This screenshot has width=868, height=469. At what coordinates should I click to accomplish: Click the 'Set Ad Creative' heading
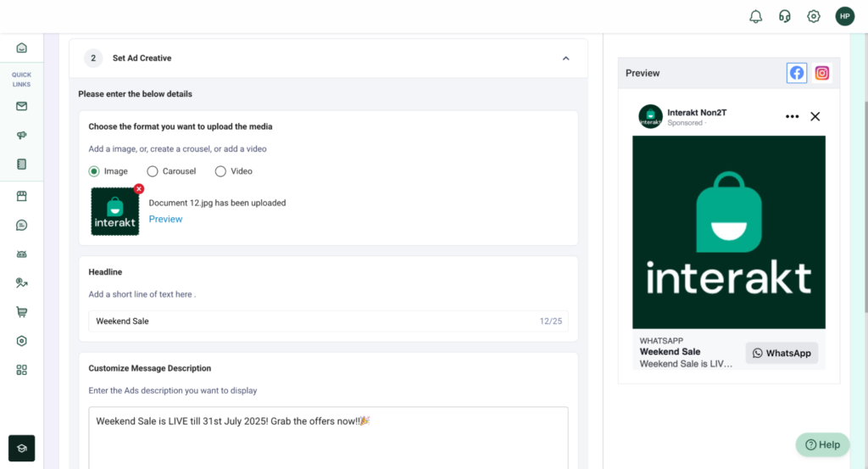(142, 59)
